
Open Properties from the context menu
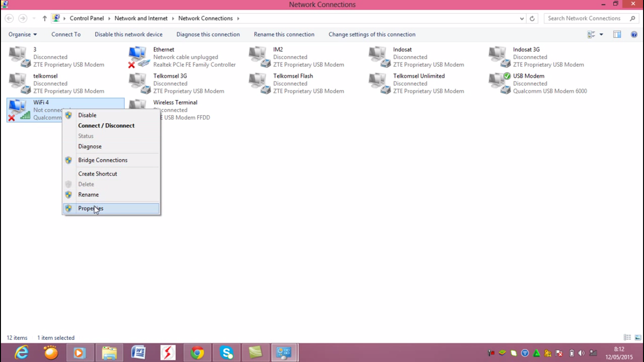[111, 208]
